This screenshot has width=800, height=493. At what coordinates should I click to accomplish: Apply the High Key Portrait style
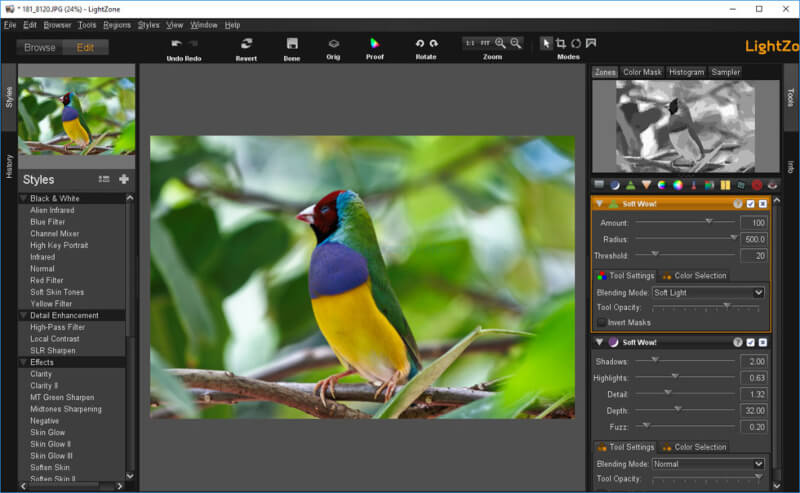pyautogui.click(x=59, y=245)
